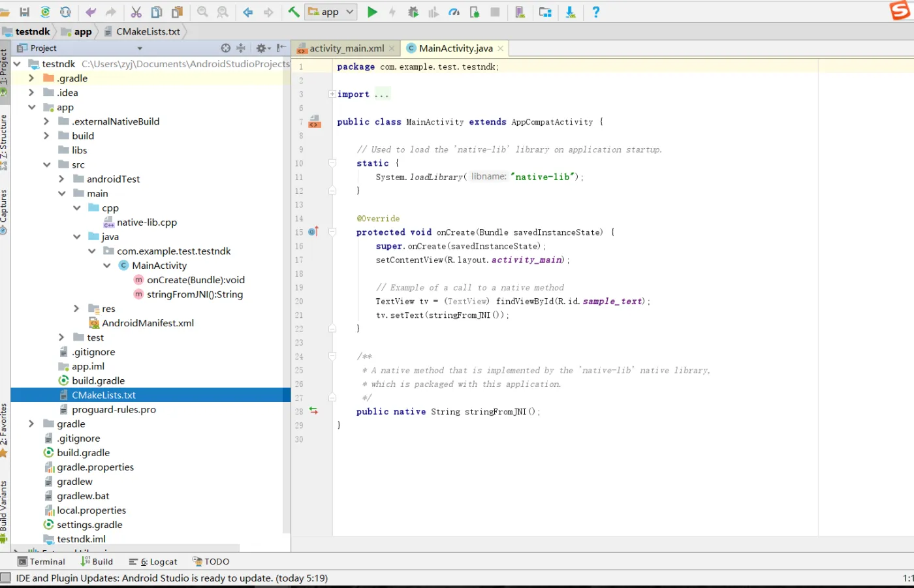Screen dimensions: 914x588
Task: Expand the .externalNativeBuild folder
Action: pos(46,121)
